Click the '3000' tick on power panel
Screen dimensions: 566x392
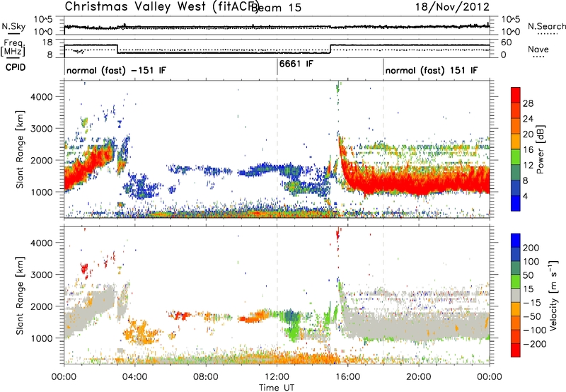click(x=42, y=129)
